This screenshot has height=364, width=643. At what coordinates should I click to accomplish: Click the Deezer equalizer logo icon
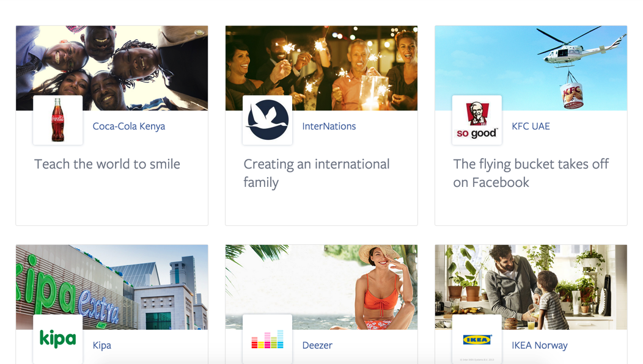click(267, 340)
